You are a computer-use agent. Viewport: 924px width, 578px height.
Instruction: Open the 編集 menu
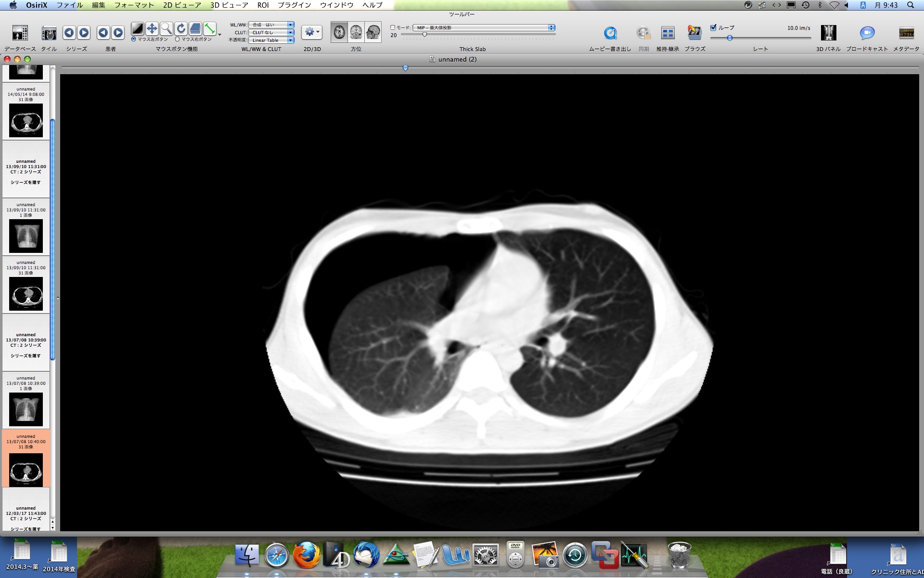(99, 5)
